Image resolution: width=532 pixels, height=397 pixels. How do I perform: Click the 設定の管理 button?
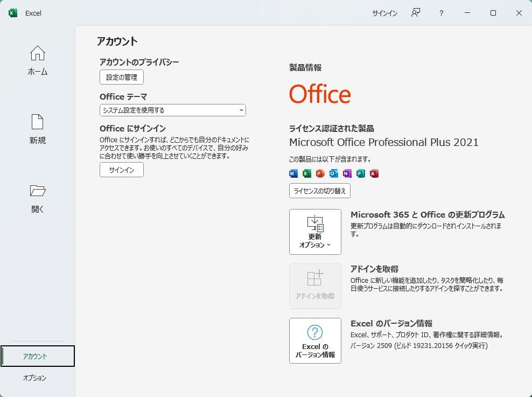click(x=121, y=76)
